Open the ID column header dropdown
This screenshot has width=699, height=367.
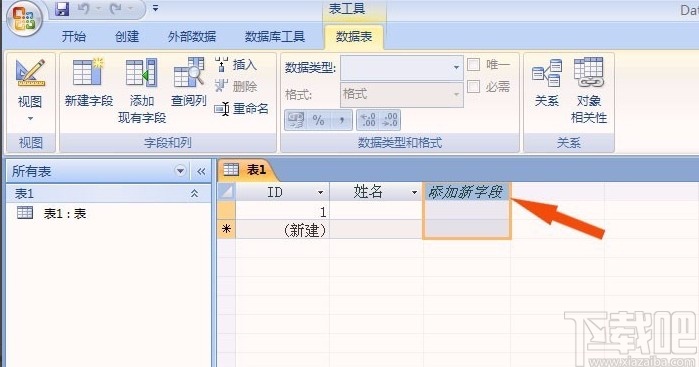click(x=320, y=193)
